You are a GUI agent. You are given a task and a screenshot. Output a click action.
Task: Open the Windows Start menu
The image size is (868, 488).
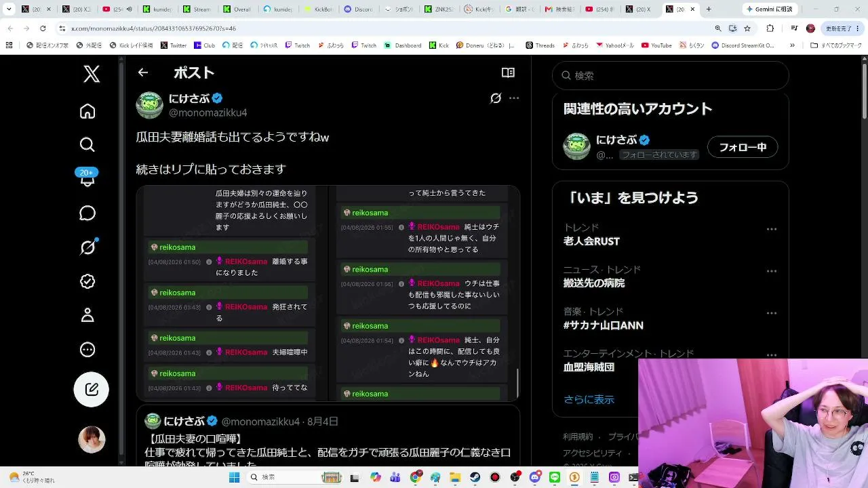(234, 477)
